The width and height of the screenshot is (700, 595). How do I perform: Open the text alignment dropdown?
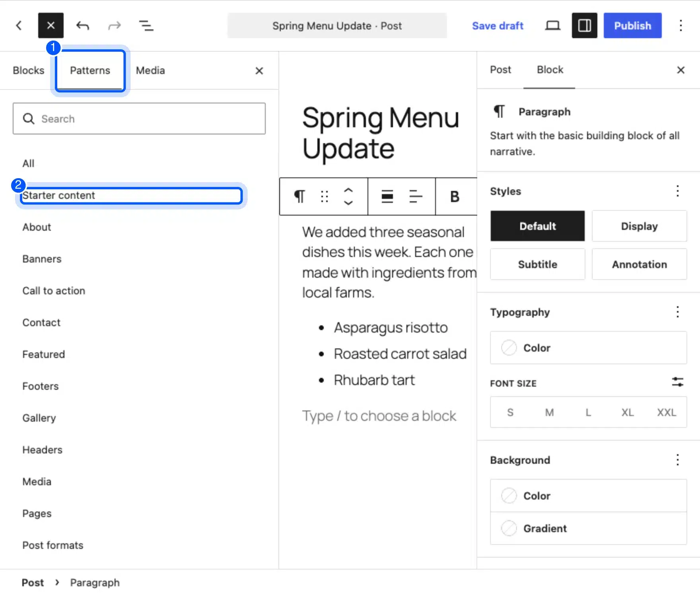click(x=416, y=196)
